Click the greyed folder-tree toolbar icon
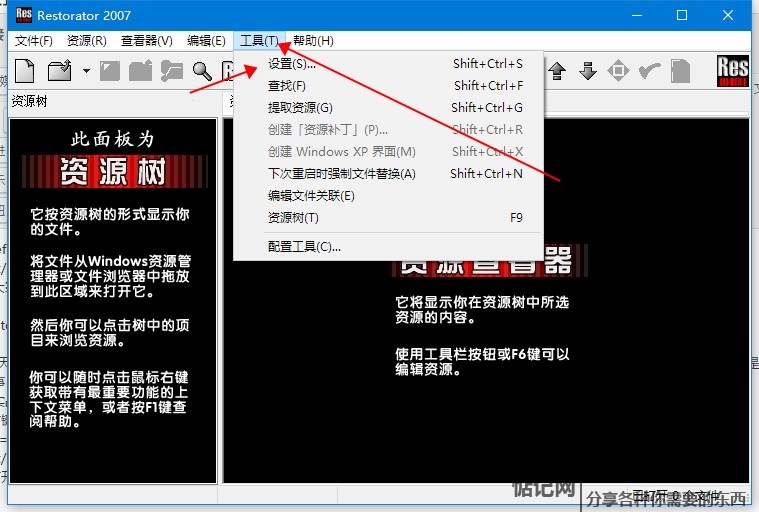 tap(172, 71)
